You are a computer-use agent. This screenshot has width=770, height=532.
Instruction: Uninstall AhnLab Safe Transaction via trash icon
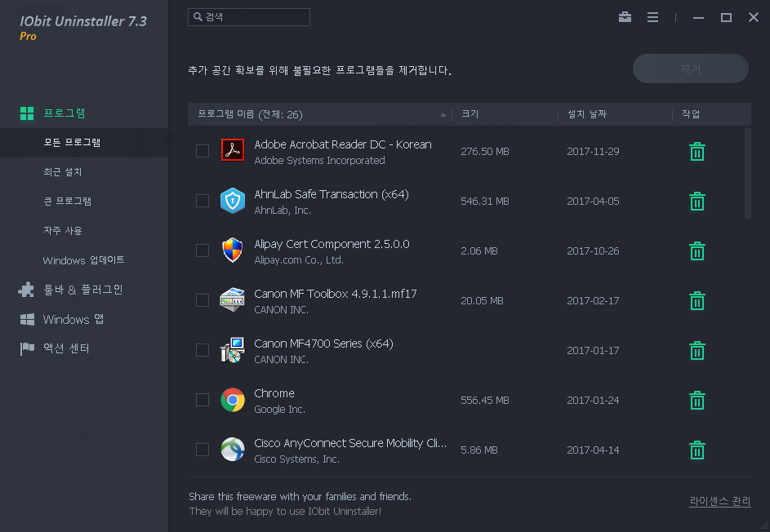pyautogui.click(x=697, y=202)
